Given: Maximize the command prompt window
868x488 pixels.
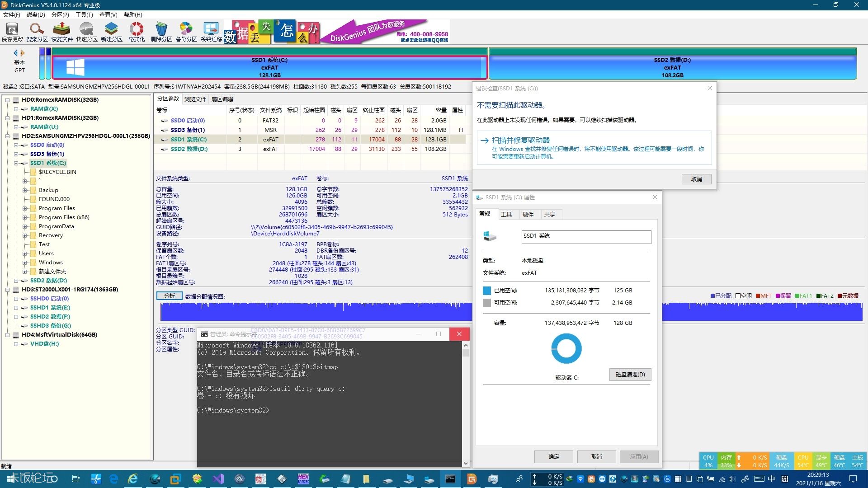Looking at the screenshot, I should click(438, 334).
